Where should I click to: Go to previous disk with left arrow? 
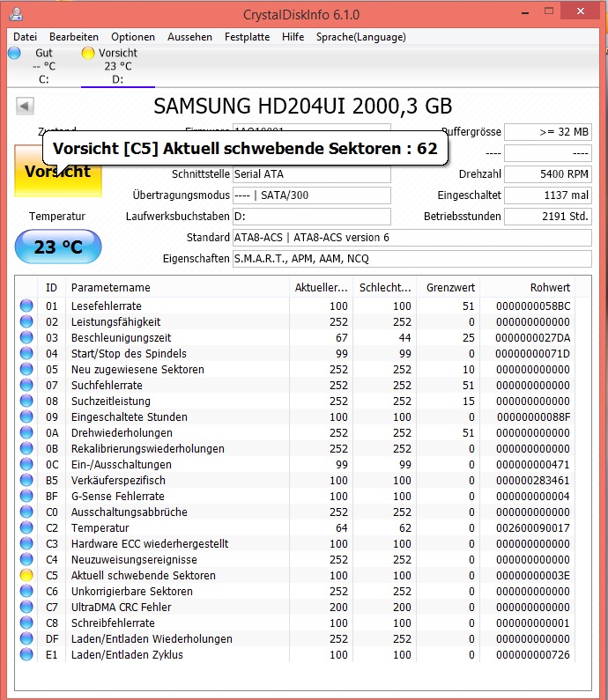click(x=25, y=107)
